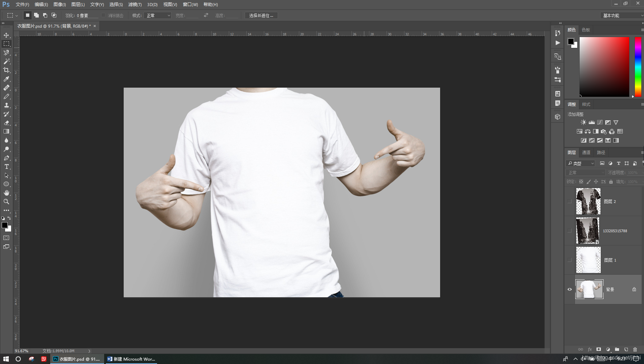Click the foreground color swatch in toolbar
Screen dimensions: 644x364
5,225
